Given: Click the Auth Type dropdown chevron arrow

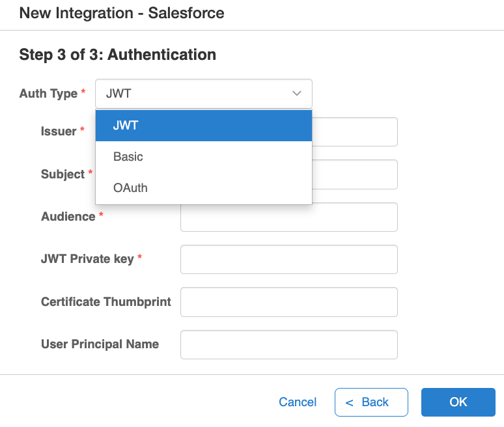Looking at the screenshot, I should coord(296,94).
